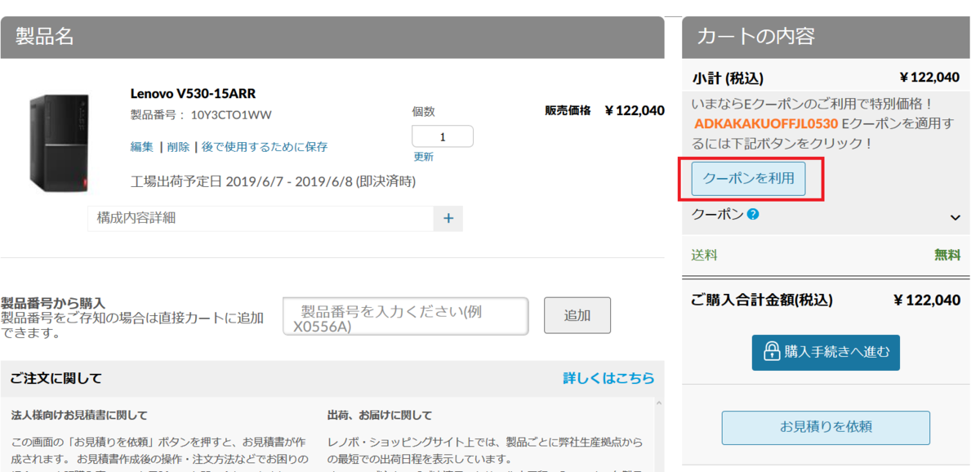
Task: Click the 編集 link
Action: [x=142, y=147]
